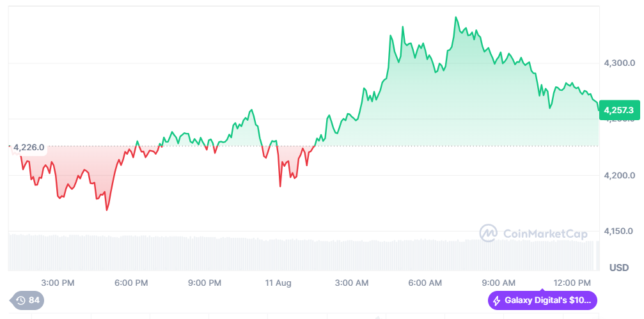The width and height of the screenshot is (644, 319).
Task: Click the CoinMarketCap watermark text
Action: pos(545,234)
